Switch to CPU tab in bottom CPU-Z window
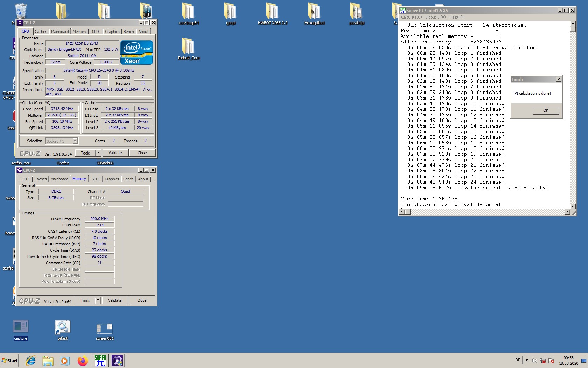 (25, 179)
